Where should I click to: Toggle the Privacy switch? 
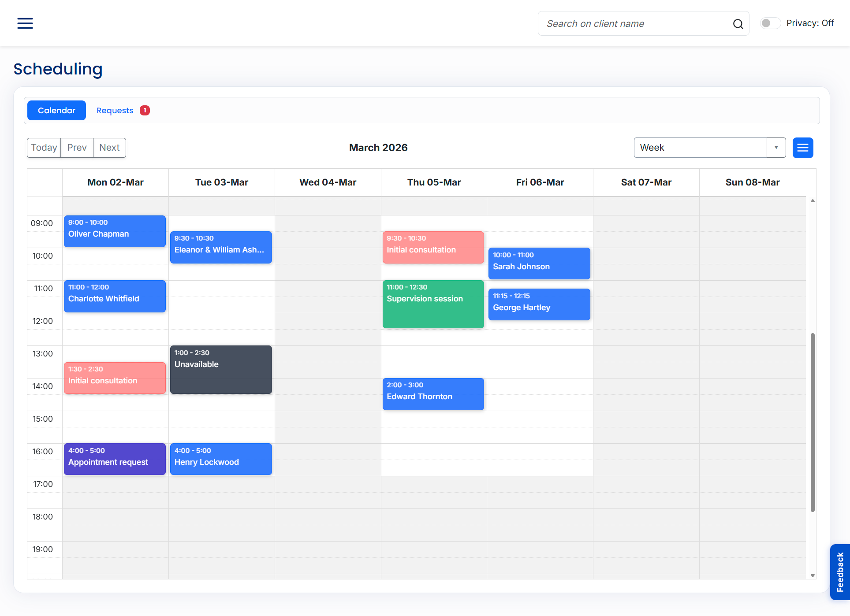pyautogui.click(x=770, y=23)
